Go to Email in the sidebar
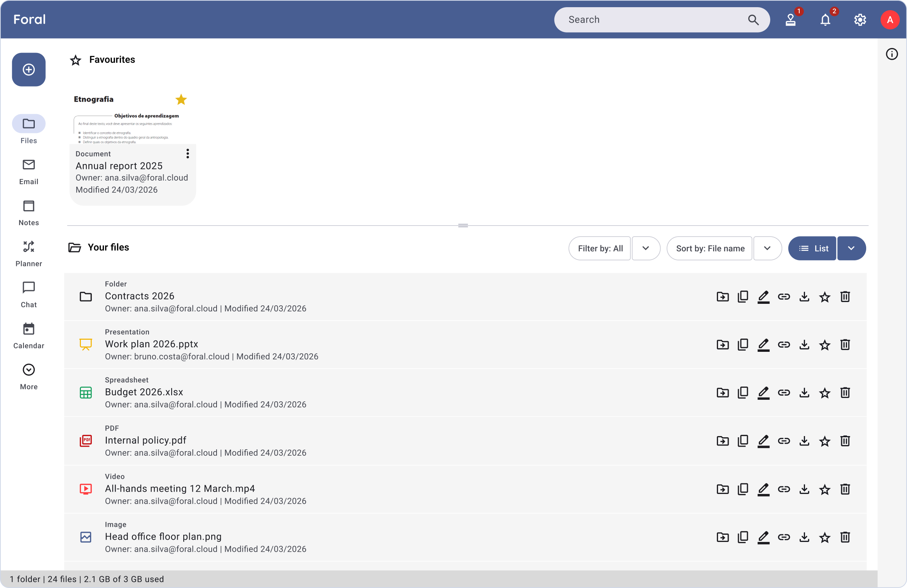 coord(29,172)
